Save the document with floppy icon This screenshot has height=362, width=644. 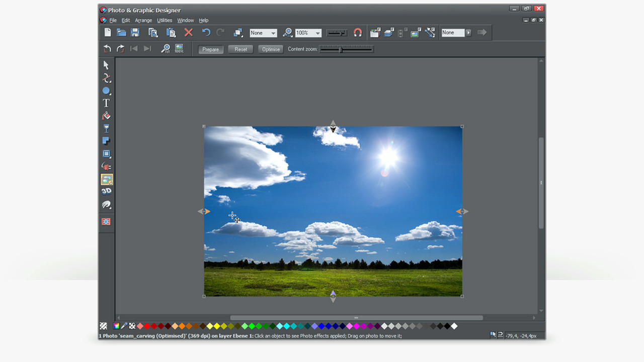point(135,32)
